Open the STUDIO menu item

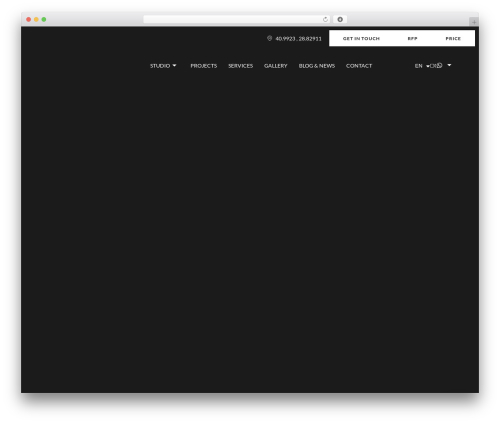(x=160, y=66)
